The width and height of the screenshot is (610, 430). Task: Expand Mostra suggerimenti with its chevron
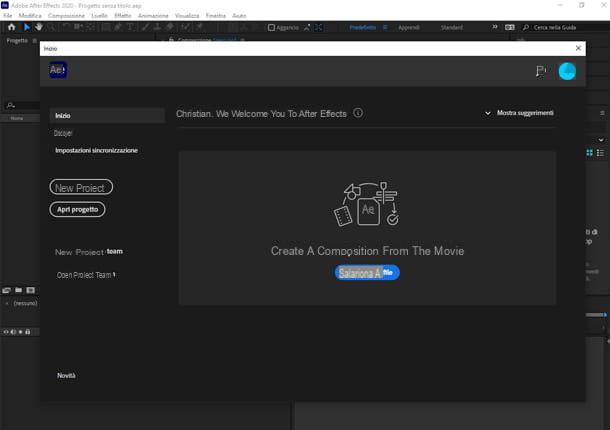[x=487, y=113]
